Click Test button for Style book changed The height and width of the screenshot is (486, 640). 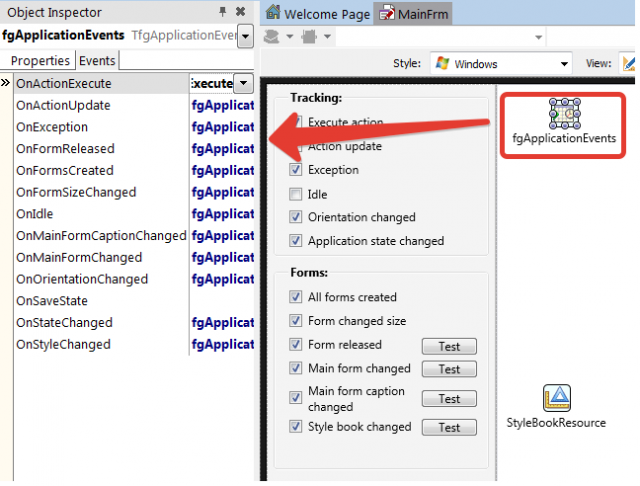tap(449, 427)
